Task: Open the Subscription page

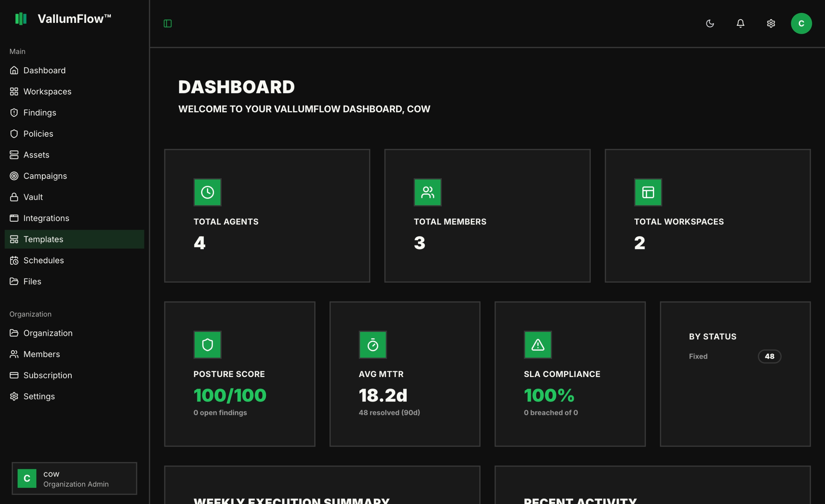Action: tap(48, 375)
